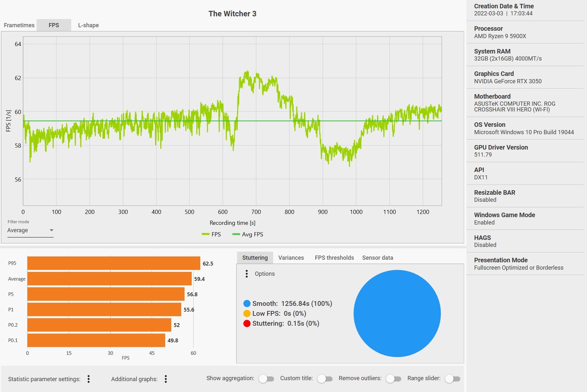Image resolution: width=587 pixels, height=392 pixels.
Task: Open the FPS thresholds tab
Action: (x=334, y=258)
